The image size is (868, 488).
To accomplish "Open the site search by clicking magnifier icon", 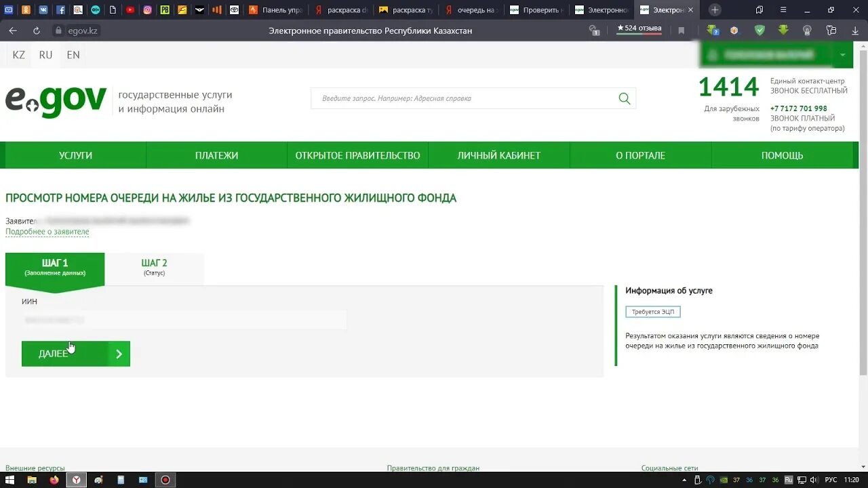I will pyautogui.click(x=624, y=98).
